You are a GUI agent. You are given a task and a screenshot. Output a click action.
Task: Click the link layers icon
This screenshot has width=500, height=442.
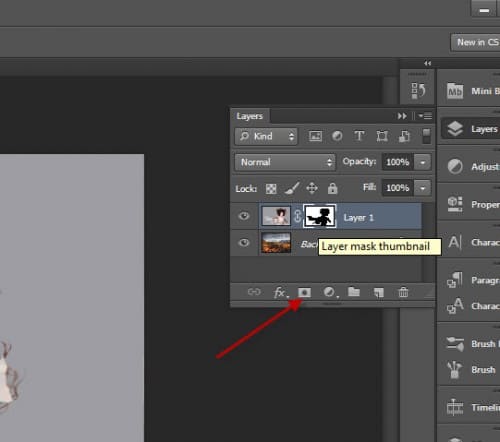254,292
